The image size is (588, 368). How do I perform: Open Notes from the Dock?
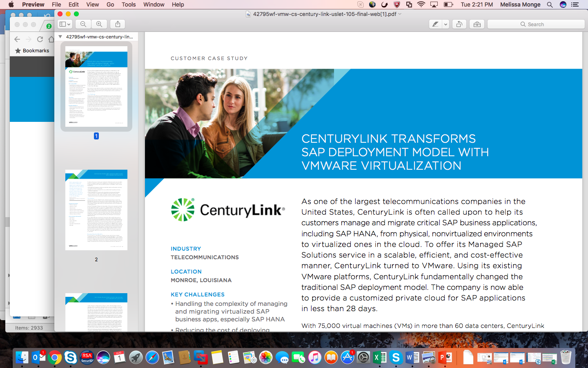pyautogui.click(x=217, y=357)
